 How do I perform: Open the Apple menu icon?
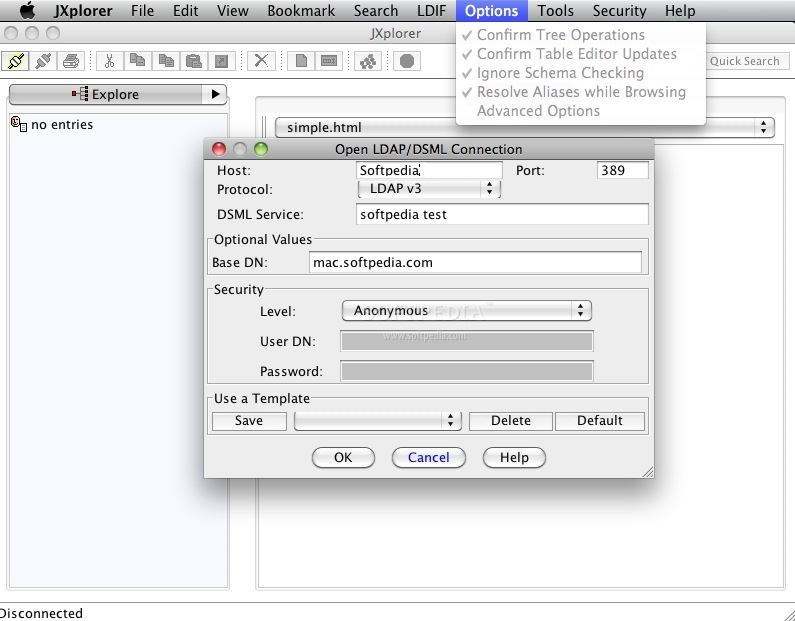point(28,10)
